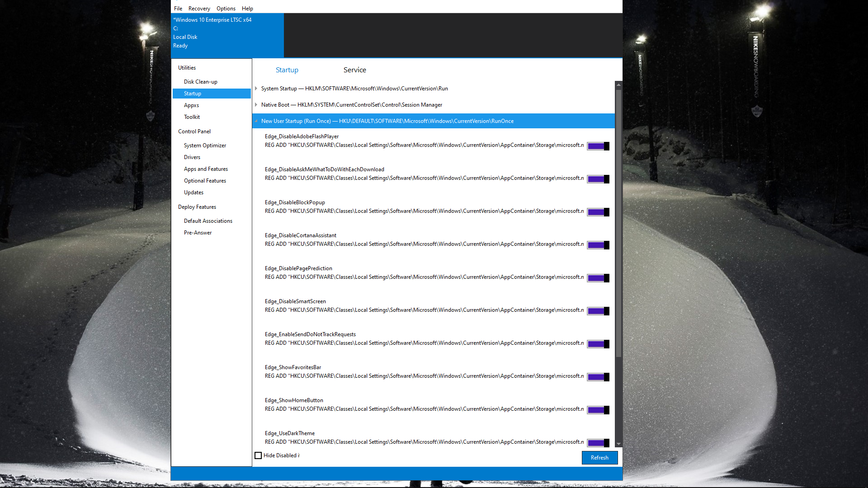Image resolution: width=868 pixels, height=488 pixels.
Task: Toggle the Edge_DisableBlockPopup switch
Action: coord(598,212)
